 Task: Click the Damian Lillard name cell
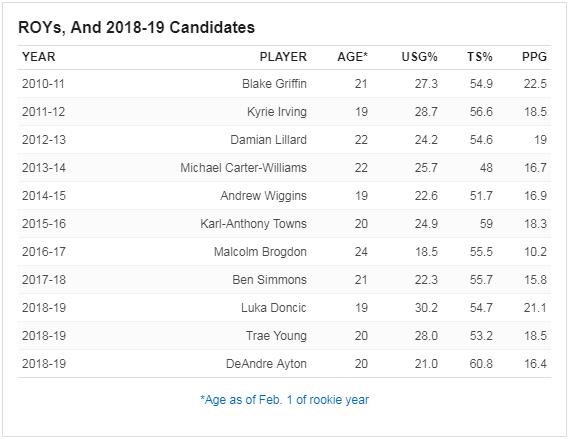coord(269,140)
